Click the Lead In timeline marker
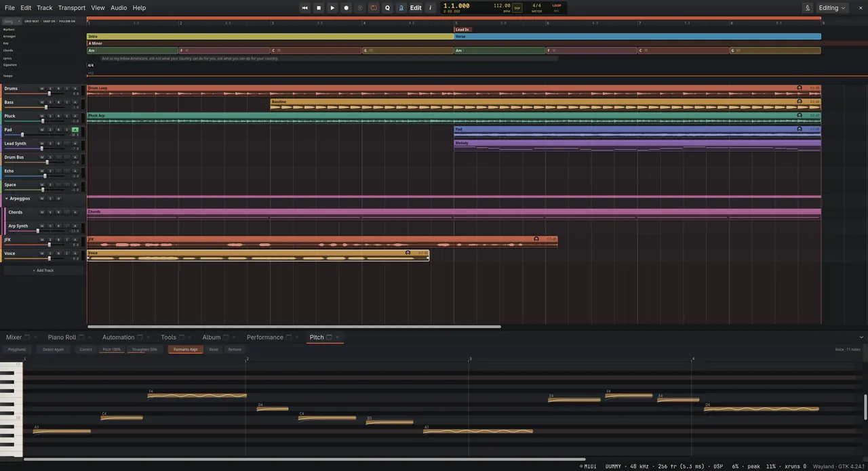Image resolution: width=868 pixels, height=471 pixels. coord(462,30)
